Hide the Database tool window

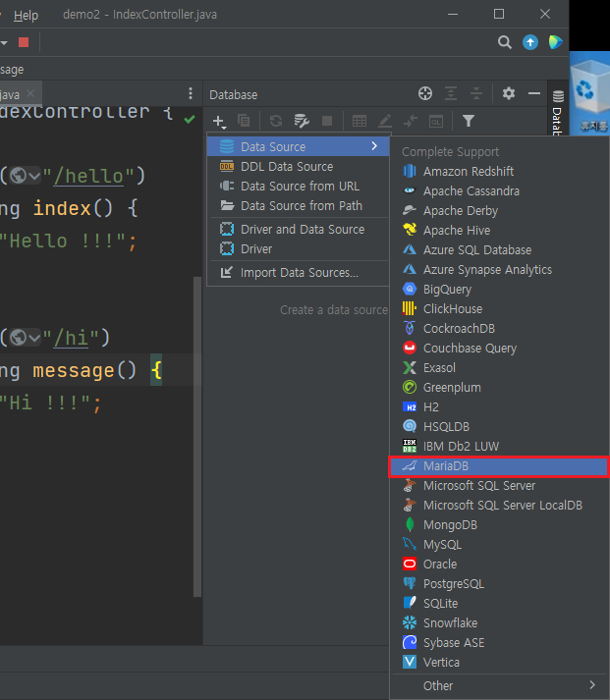point(534,93)
